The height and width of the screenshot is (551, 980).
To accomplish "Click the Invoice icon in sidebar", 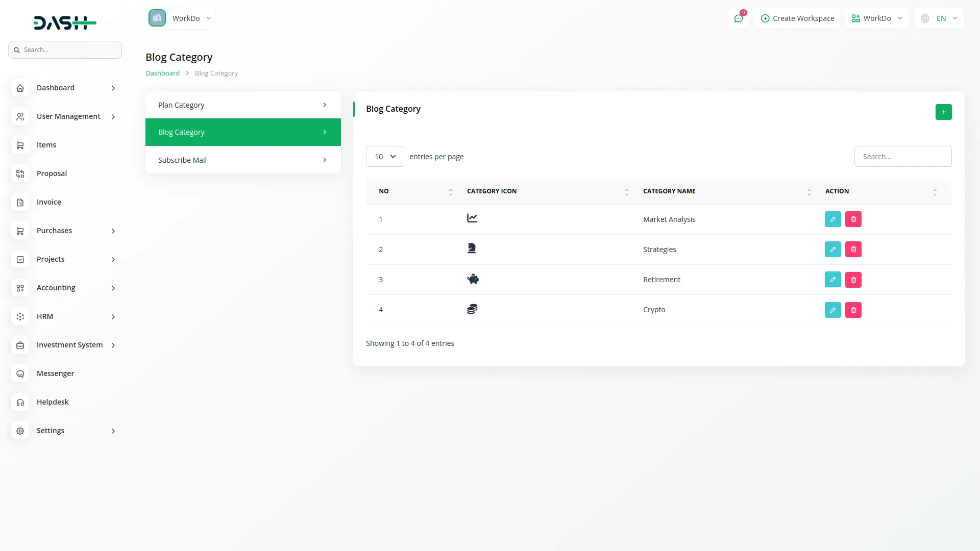I will click(20, 203).
